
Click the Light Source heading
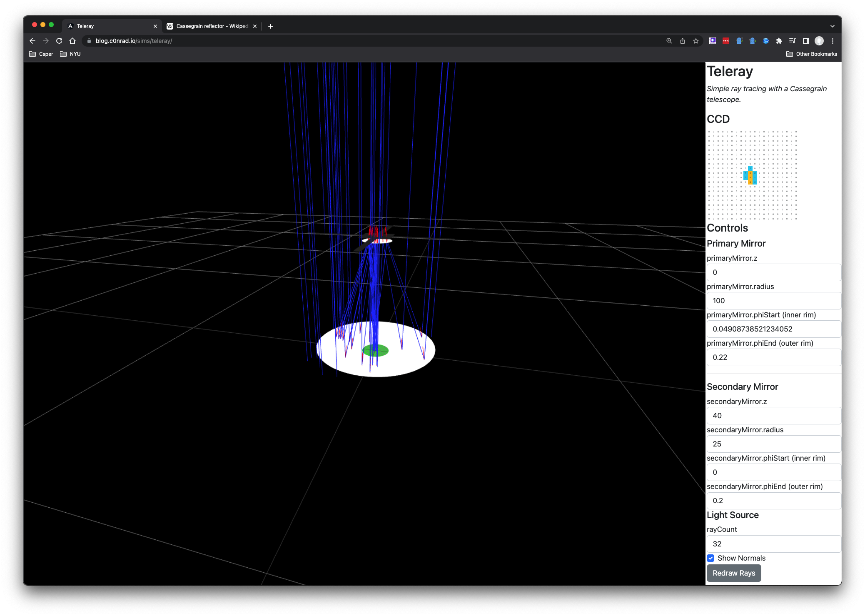point(733,515)
